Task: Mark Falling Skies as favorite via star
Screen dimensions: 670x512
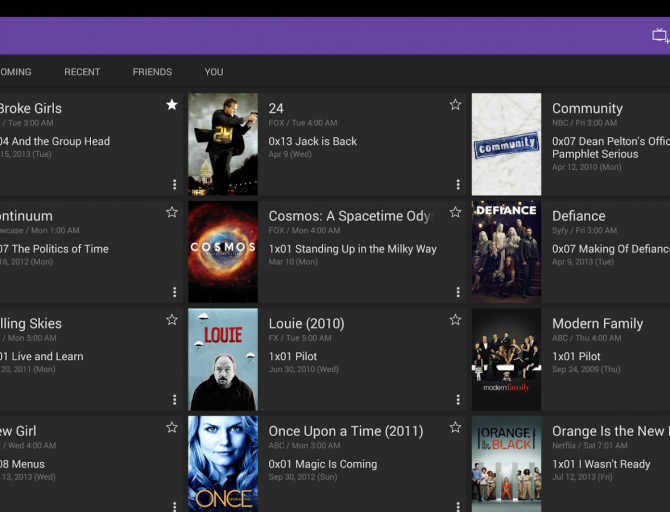Action: coord(172,320)
